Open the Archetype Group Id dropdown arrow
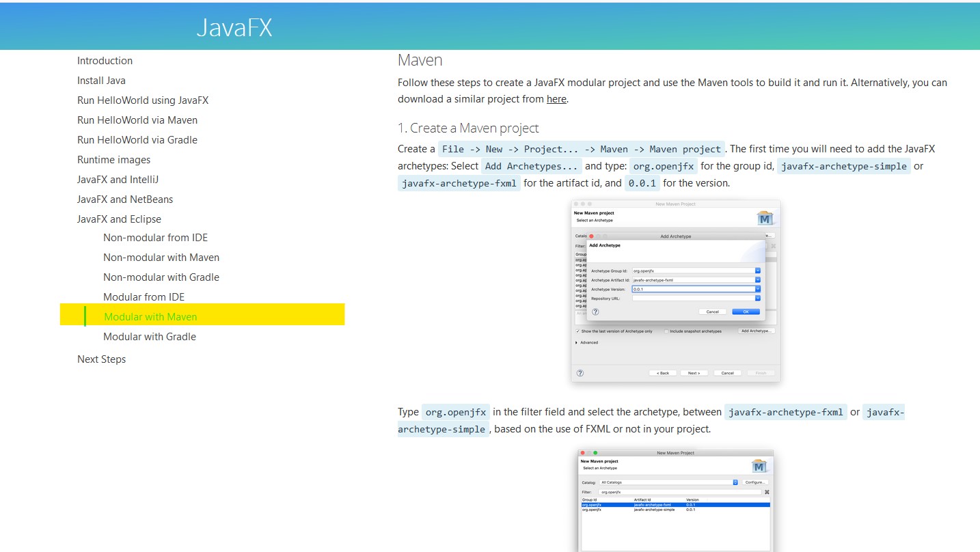The height and width of the screenshot is (552, 980). tap(758, 271)
